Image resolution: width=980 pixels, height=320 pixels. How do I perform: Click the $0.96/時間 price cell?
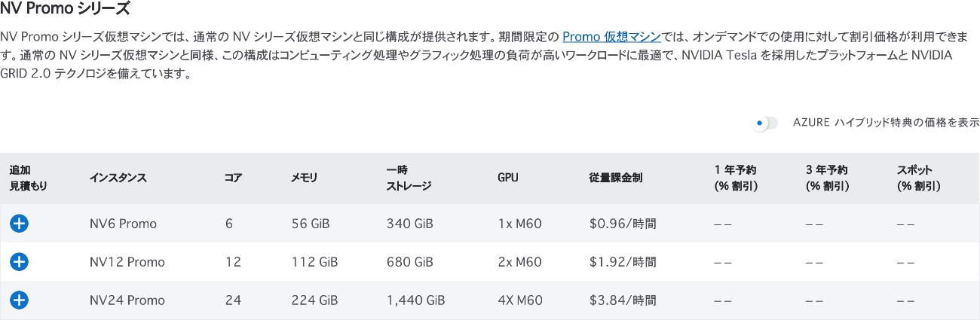click(x=623, y=224)
